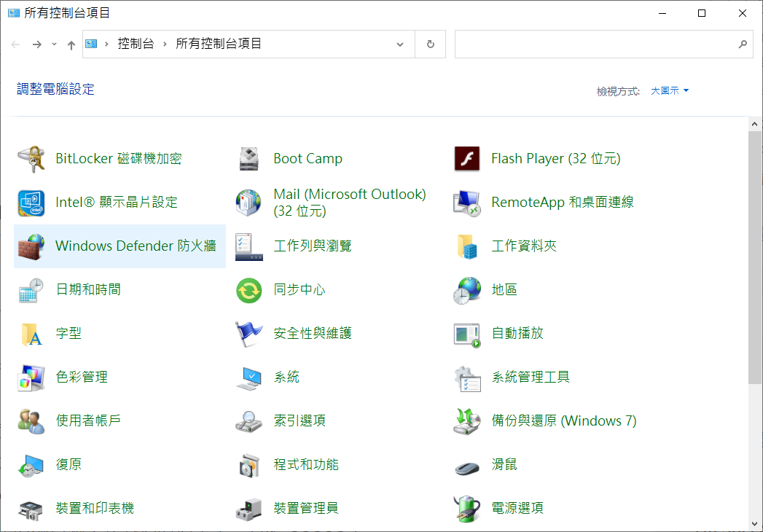Expand chevron after 控制台 breadcrumb
Screen dimensions: 763x532
click(x=165, y=44)
